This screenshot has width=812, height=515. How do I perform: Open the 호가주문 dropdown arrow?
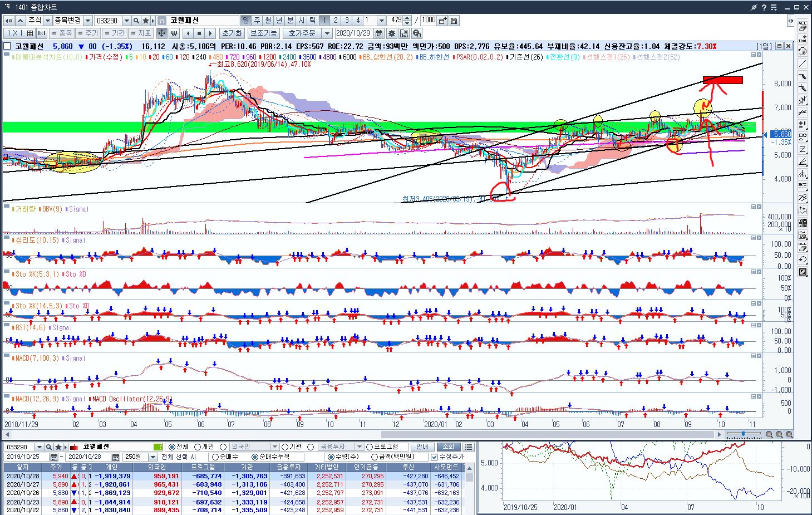pos(327,33)
